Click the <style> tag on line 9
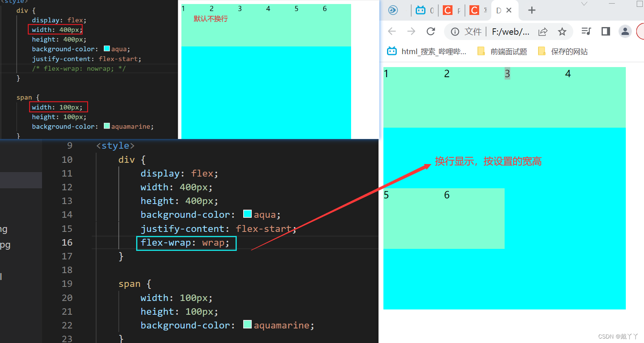The image size is (644, 343). click(x=115, y=146)
